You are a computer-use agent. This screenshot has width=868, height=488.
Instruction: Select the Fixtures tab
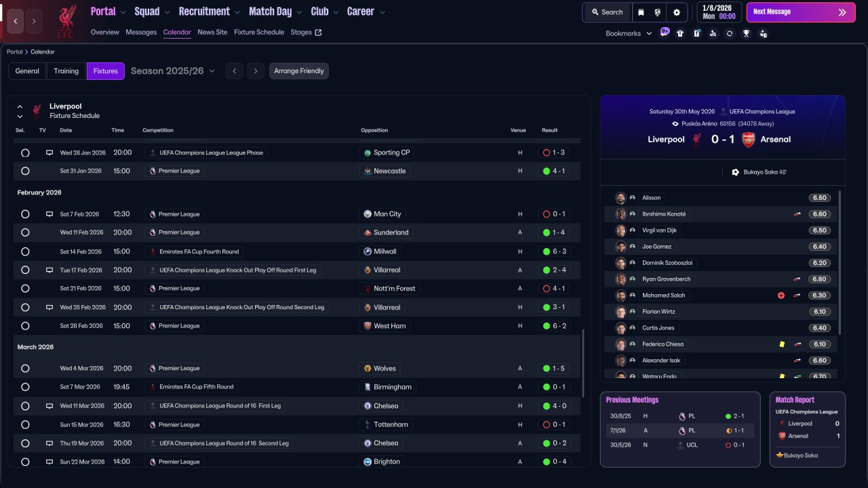coord(106,71)
